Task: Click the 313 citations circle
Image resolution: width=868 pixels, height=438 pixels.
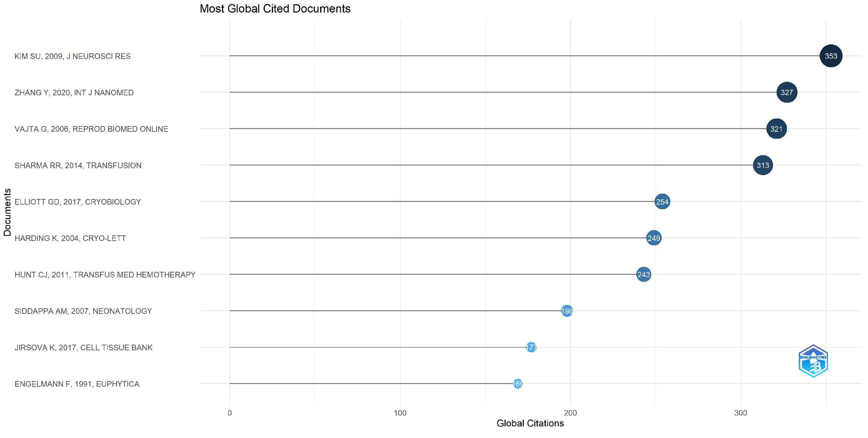Action: click(x=762, y=165)
